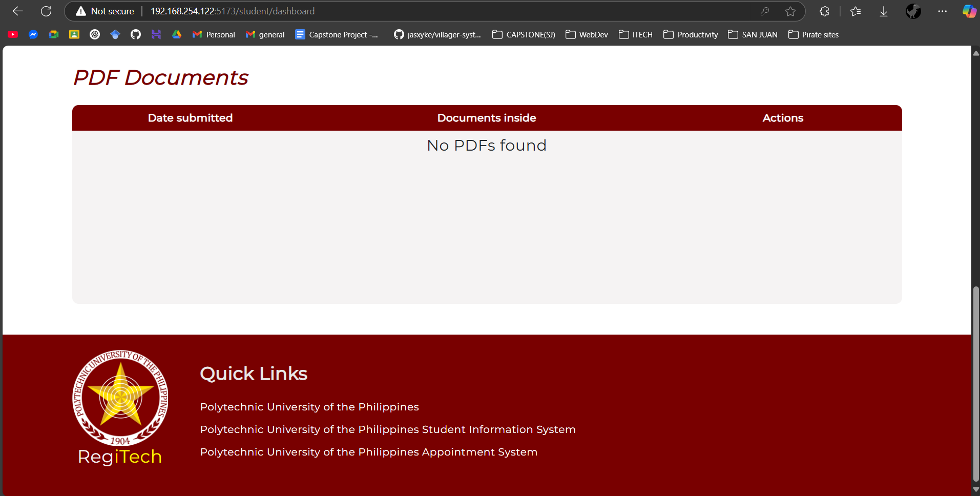Expand the Productivity bookmarks folder
The width and height of the screenshot is (980, 496).
pyautogui.click(x=691, y=34)
